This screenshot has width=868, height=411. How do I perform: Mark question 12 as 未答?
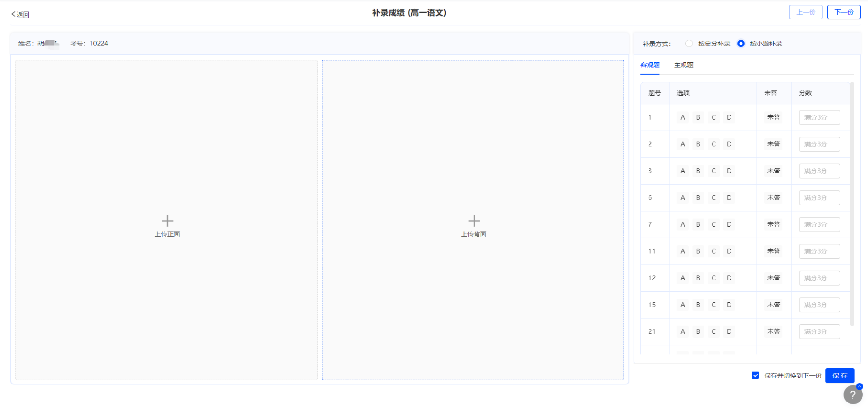(774, 278)
